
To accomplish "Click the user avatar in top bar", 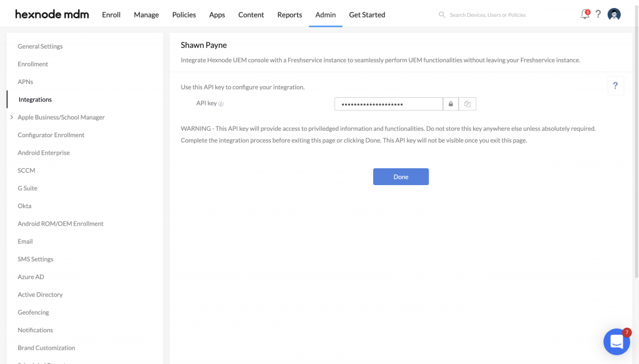I will [x=614, y=14].
